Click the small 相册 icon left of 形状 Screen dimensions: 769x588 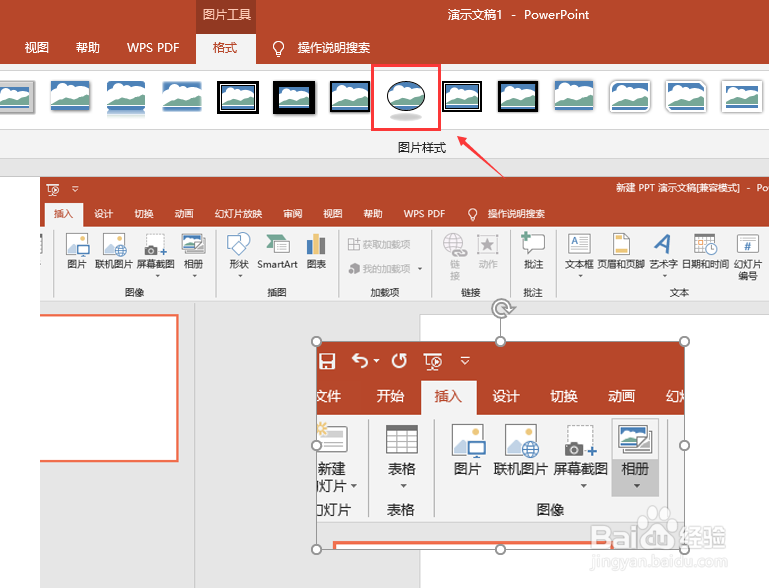(x=193, y=244)
